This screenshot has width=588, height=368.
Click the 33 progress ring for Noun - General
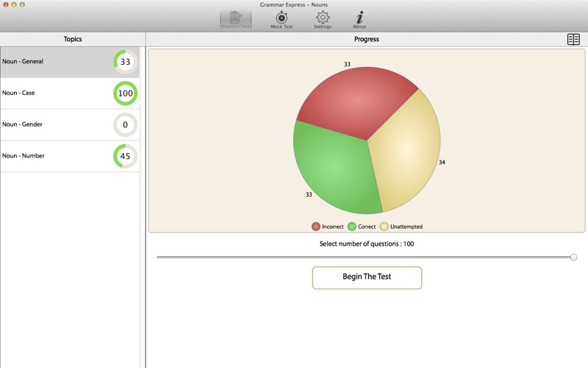coord(125,62)
